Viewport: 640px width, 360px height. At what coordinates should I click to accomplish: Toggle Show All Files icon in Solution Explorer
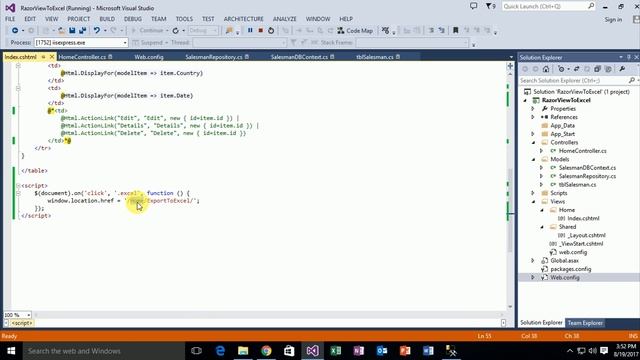pos(608,69)
